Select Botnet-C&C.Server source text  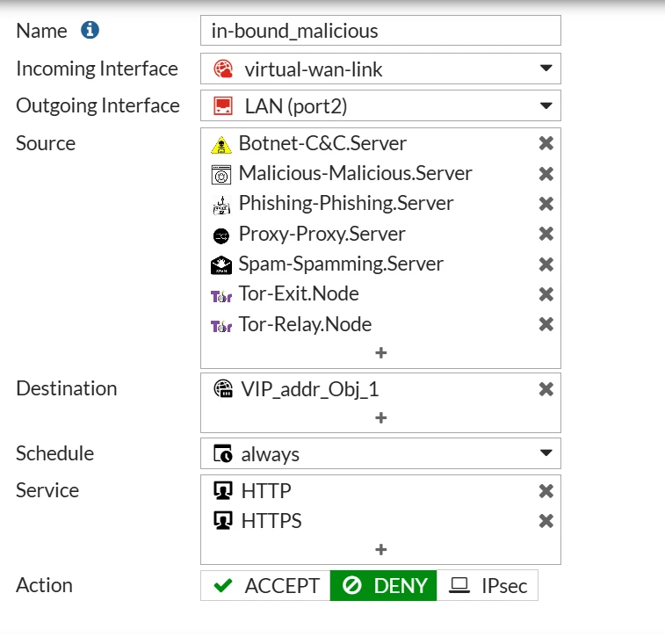(x=322, y=143)
